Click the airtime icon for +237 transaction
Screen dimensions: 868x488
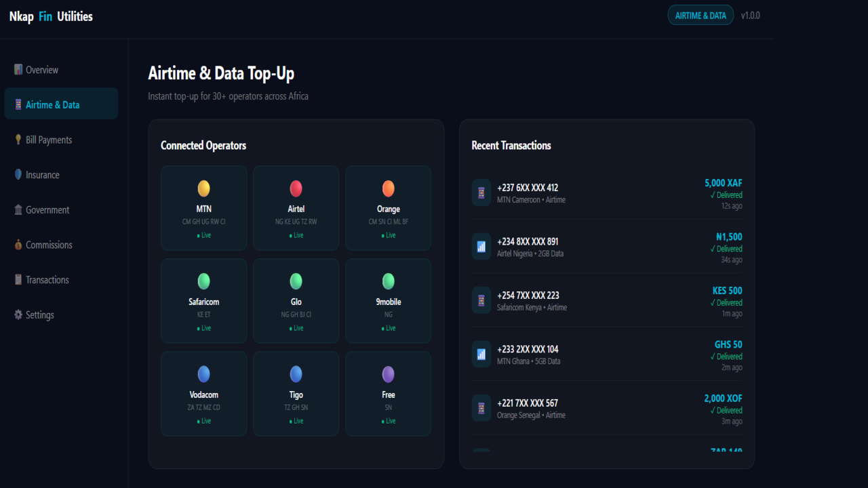[481, 192]
